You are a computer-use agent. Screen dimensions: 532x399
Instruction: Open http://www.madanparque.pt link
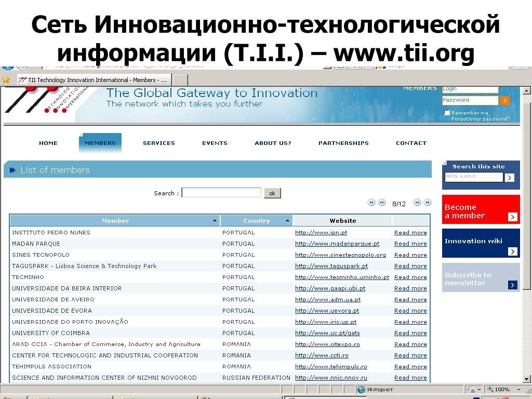click(x=337, y=244)
